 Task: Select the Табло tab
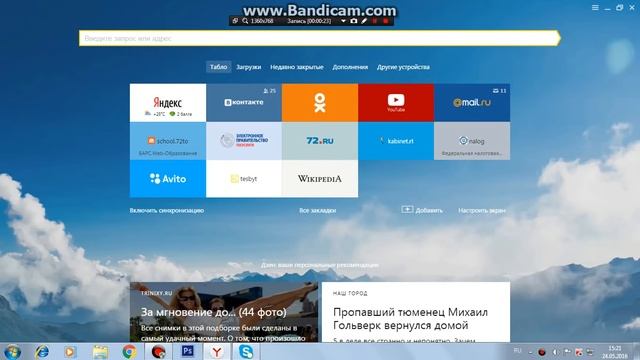[218, 67]
